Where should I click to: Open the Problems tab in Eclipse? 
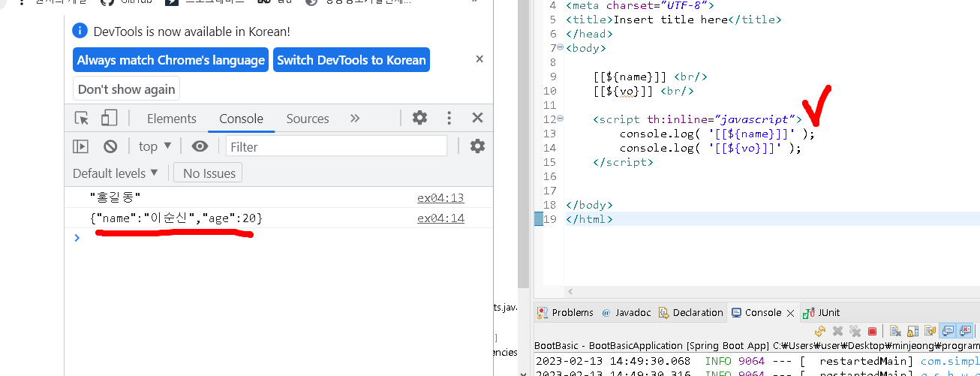click(x=565, y=312)
